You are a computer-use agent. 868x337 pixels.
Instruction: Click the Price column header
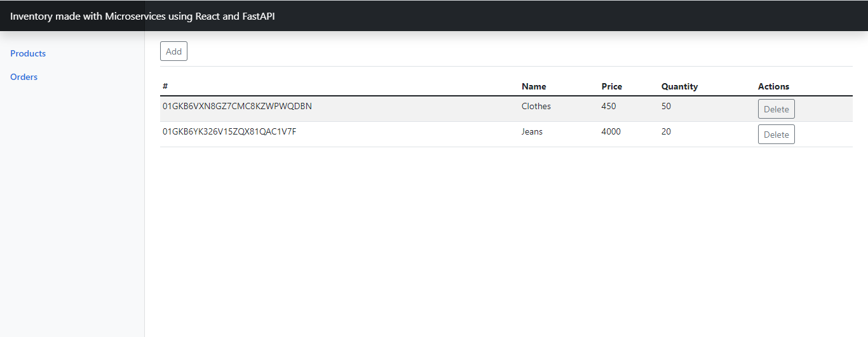(x=612, y=86)
